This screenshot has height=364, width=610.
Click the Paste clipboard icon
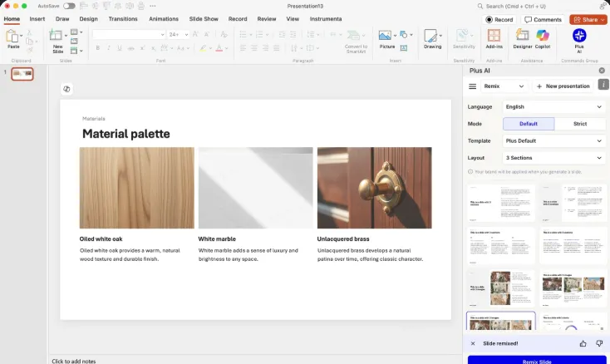12,37
